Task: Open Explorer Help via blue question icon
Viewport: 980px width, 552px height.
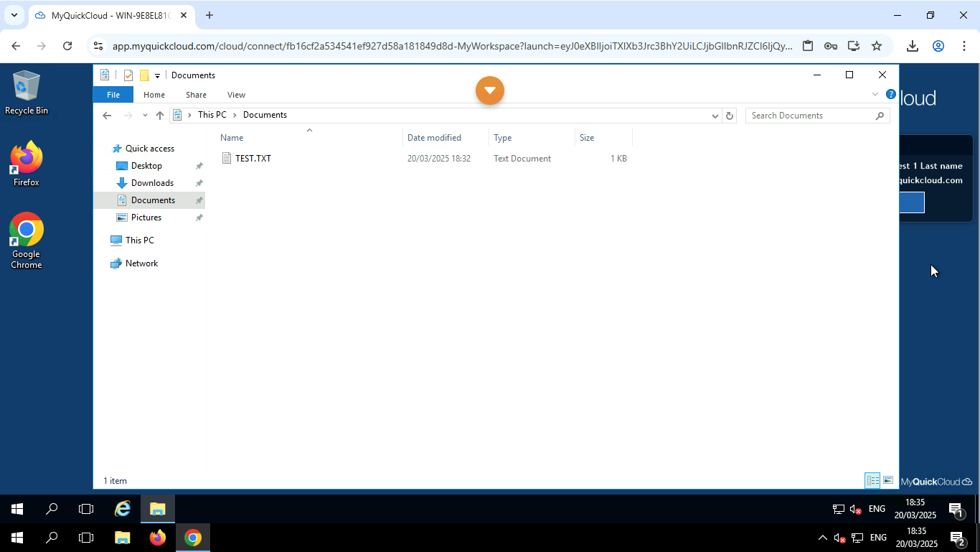Action: 891,94
